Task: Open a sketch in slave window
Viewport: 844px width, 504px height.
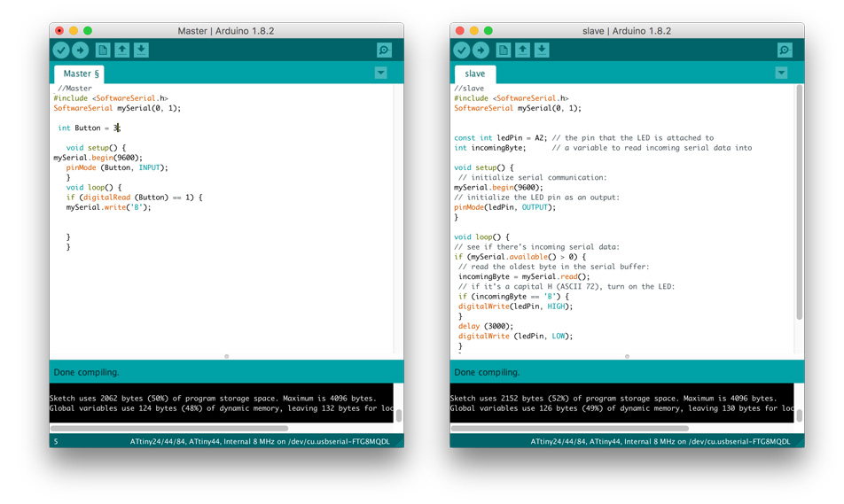Action: (x=523, y=50)
